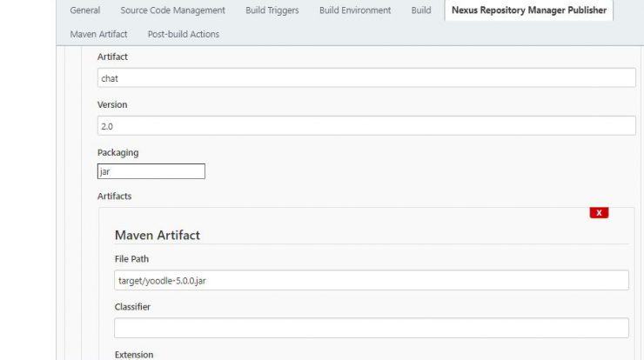Select Nexus Repository Manager Publisher tab
The height and width of the screenshot is (360, 644).
click(x=529, y=10)
